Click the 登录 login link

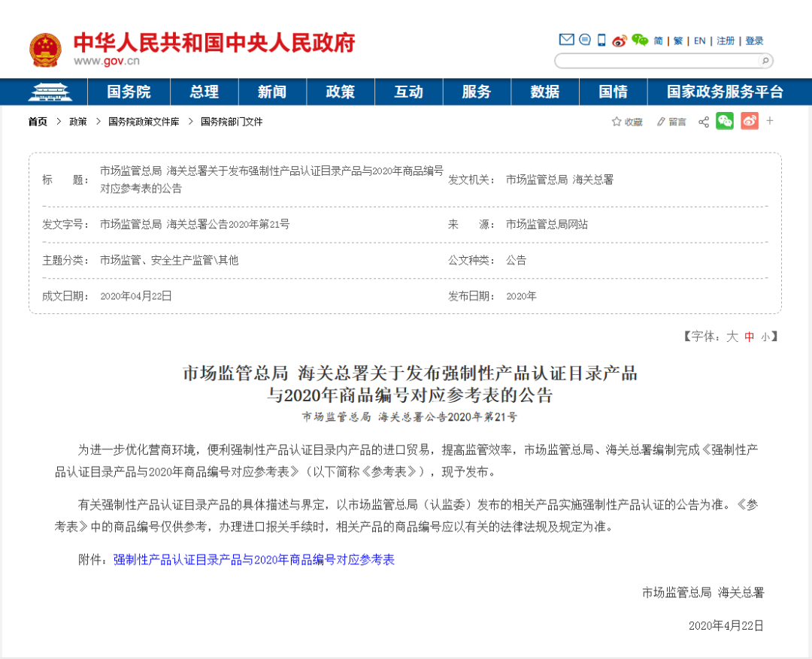754,41
